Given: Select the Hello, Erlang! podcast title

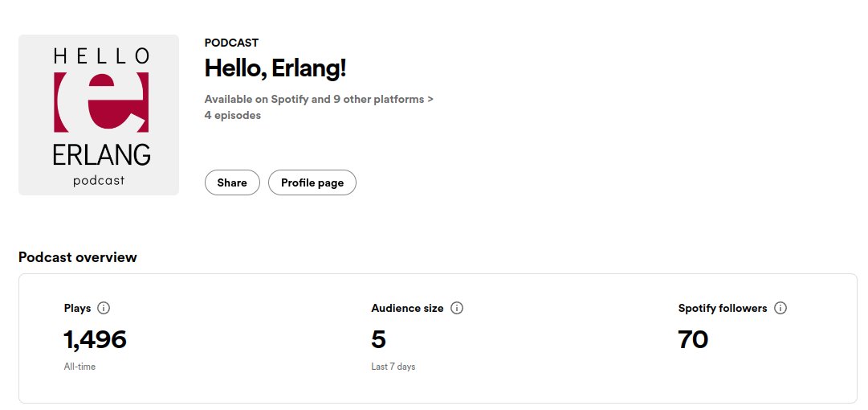Looking at the screenshot, I should 275,68.
